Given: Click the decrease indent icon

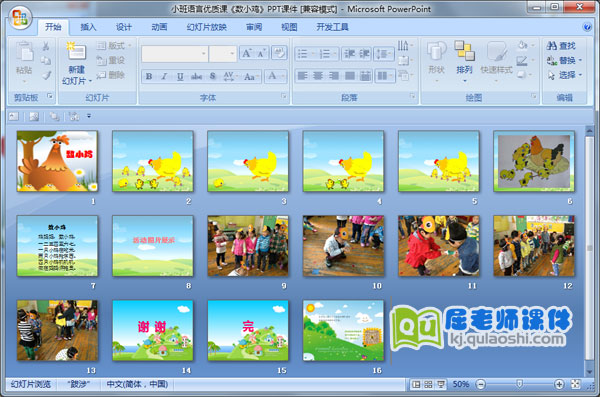Looking at the screenshot, I should click(x=349, y=54).
